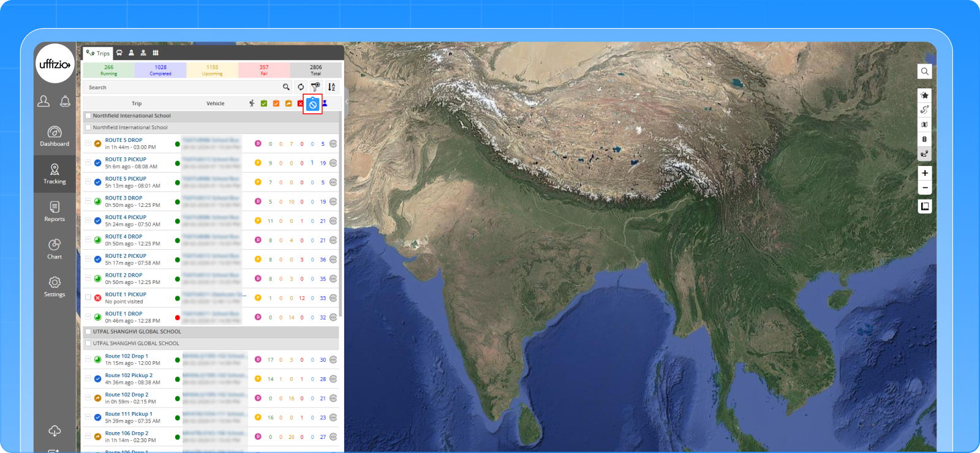980x453 pixels.
Task: Open the user profile icon in sidebar
Action: point(43,101)
